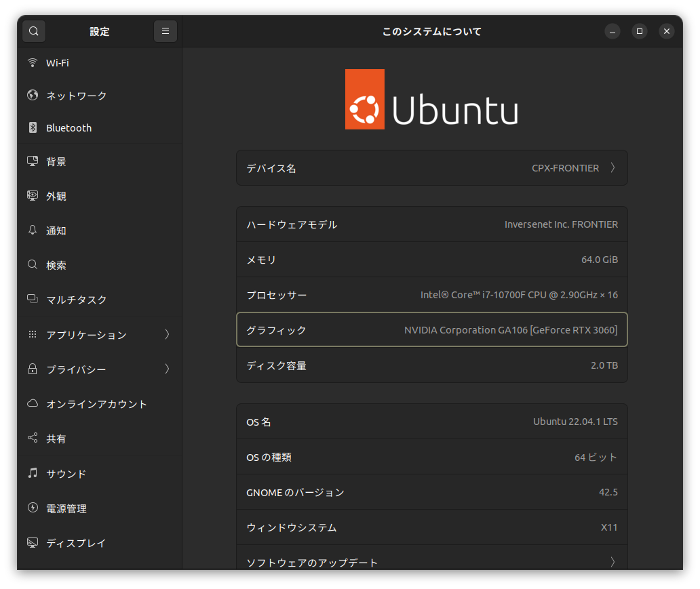This screenshot has height=589, width=700.
Task: Close the settings window
Action: pyautogui.click(x=667, y=31)
